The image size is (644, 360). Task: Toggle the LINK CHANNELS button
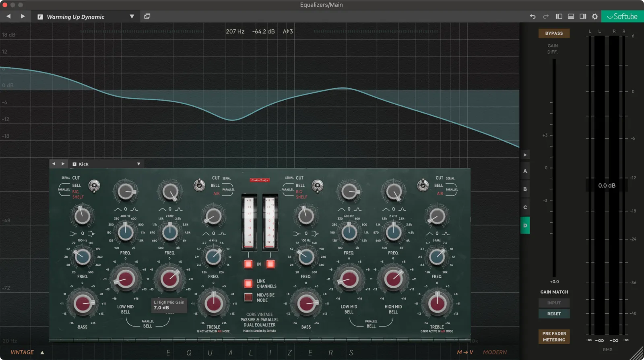(x=248, y=283)
